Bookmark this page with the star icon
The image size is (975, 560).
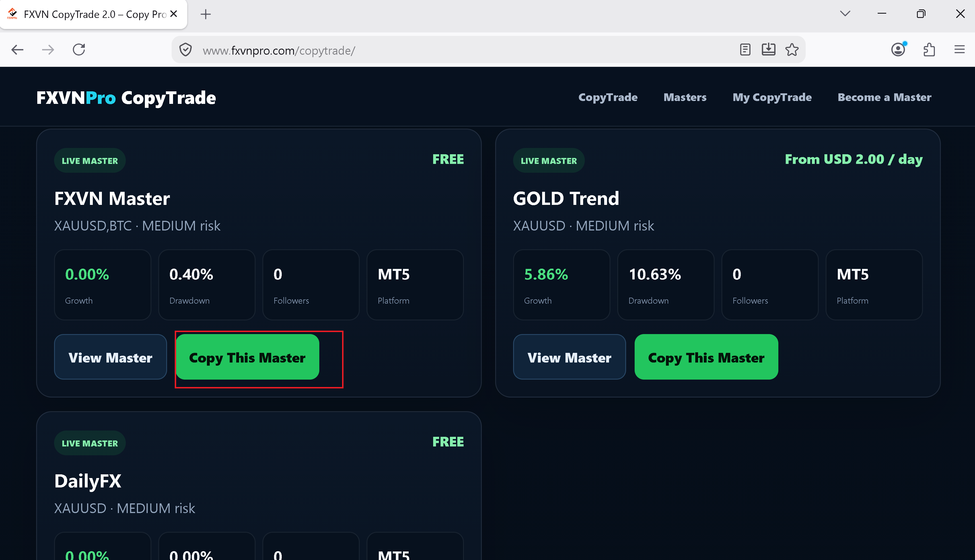792,50
